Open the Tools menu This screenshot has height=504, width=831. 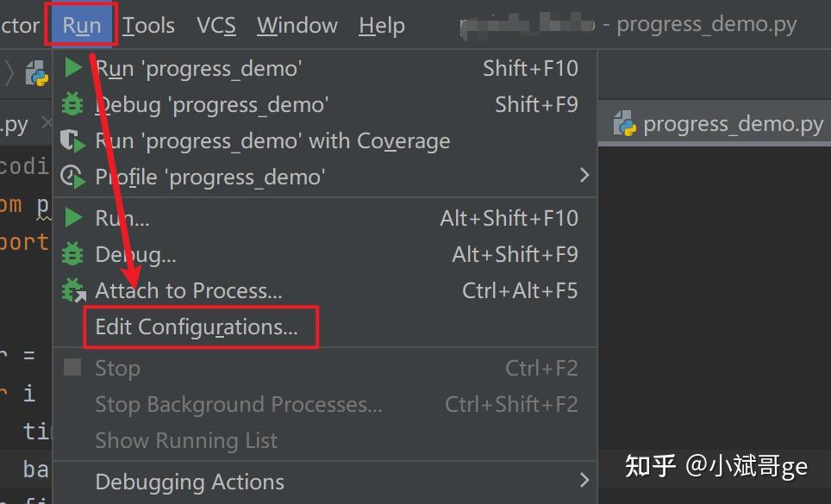[148, 25]
